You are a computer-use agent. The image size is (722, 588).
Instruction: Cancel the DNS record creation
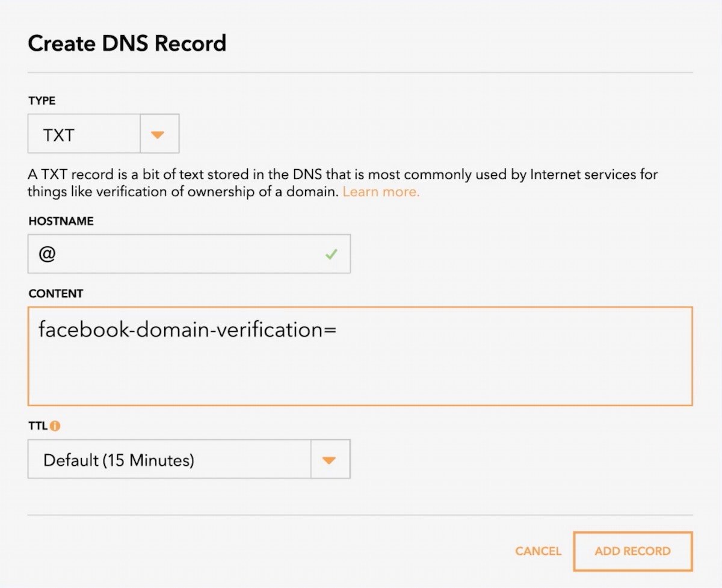(538, 551)
